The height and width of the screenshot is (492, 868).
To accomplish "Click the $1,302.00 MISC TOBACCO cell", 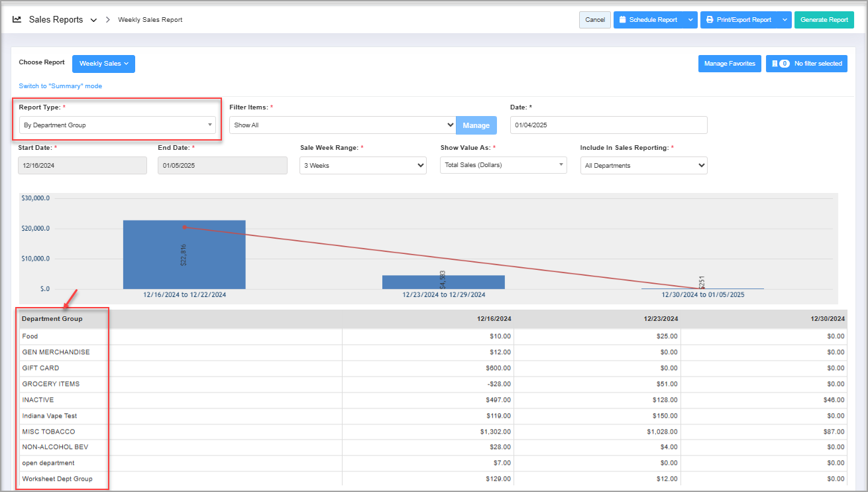I will pyautogui.click(x=496, y=432).
